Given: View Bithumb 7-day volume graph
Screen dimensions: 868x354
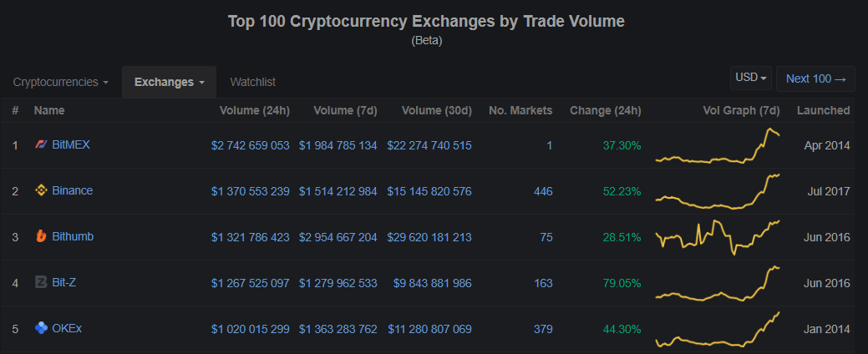Looking at the screenshot, I should [718, 237].
